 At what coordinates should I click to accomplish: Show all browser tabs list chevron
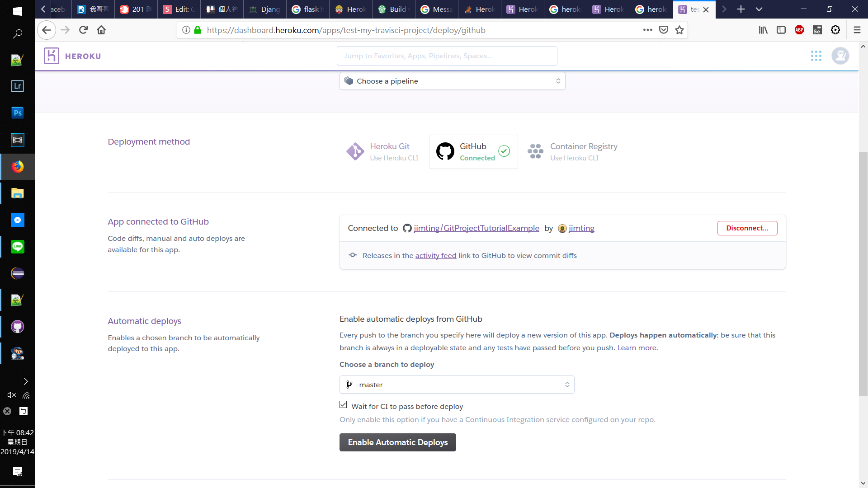click(x=759, y=9)
